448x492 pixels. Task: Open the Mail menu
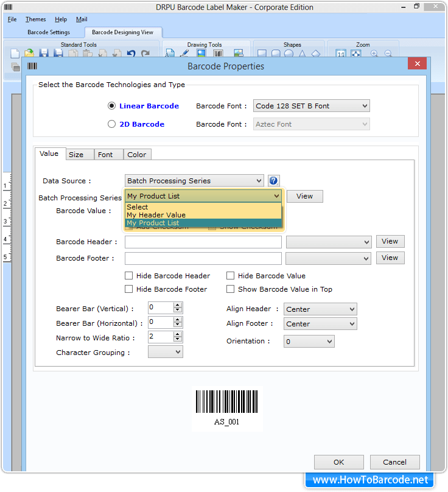pos(82,19)
